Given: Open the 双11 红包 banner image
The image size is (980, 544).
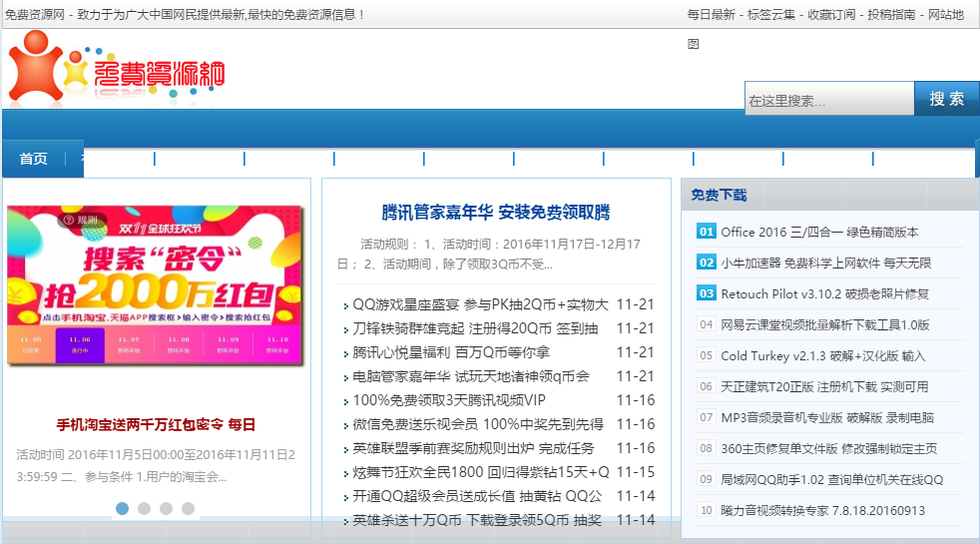Looking at the screenshot, I should tap(155, 285).
